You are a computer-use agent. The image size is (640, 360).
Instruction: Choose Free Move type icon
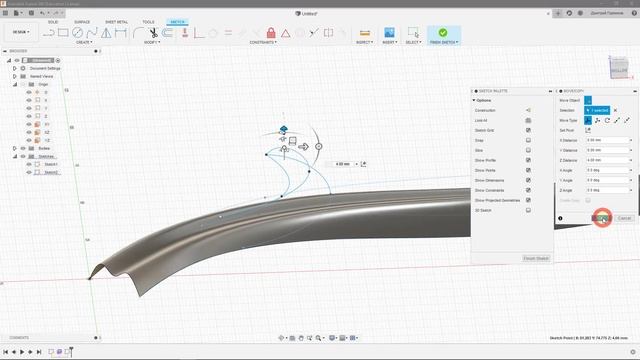point(588,120)
